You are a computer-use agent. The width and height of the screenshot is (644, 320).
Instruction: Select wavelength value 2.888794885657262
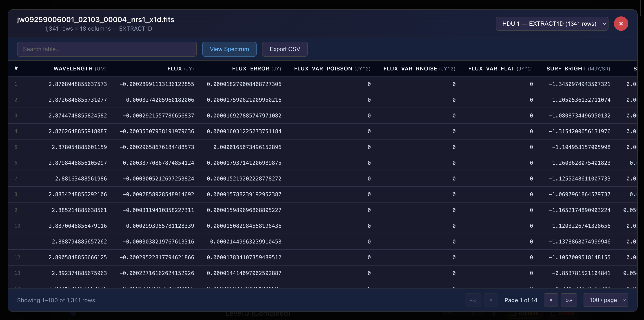coord(79,242)
